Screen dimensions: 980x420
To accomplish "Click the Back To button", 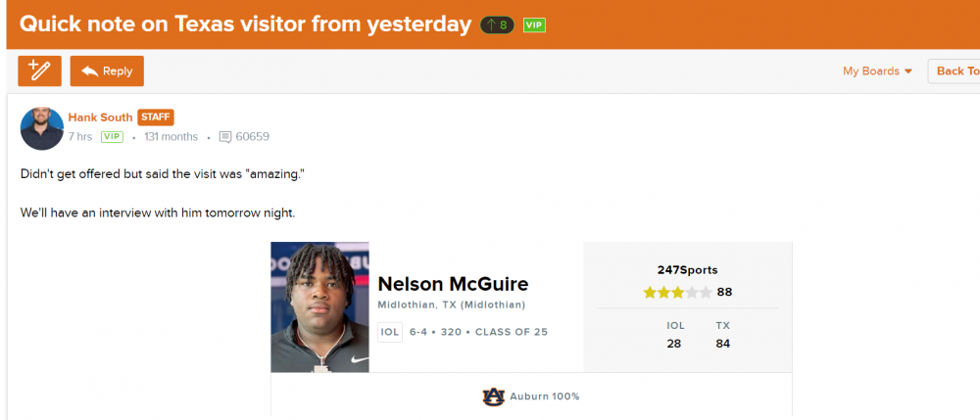I will click(x=955, y=71).
